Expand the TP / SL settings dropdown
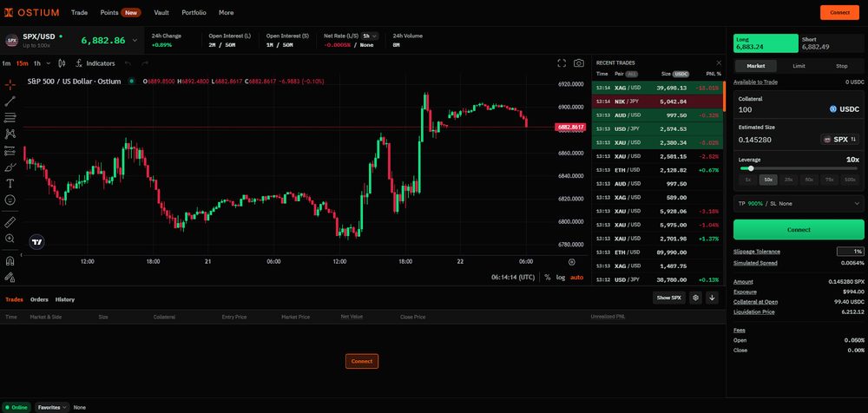Viewport: 868px width, 413px height. [x=799, y=204]
